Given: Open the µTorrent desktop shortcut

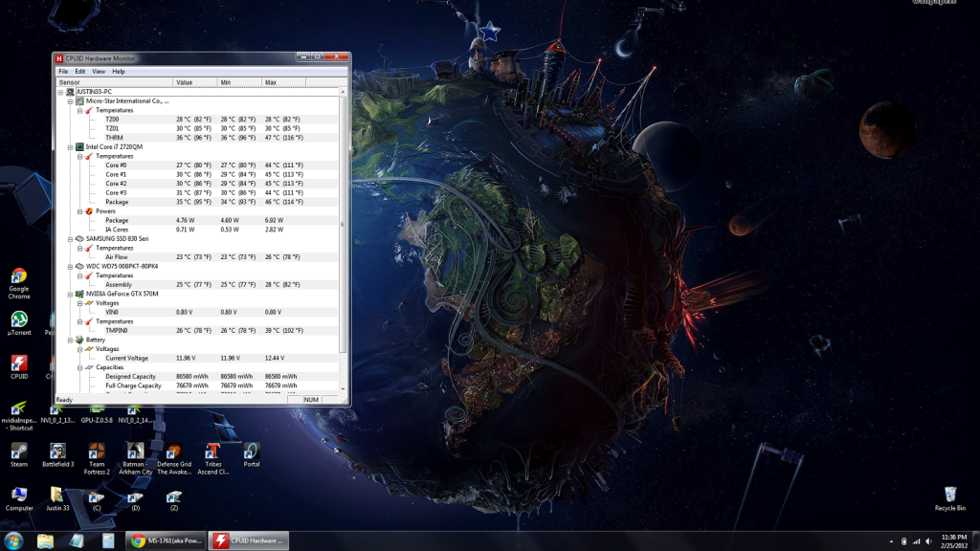Looking at the screenshot, I should pos(19,323).
